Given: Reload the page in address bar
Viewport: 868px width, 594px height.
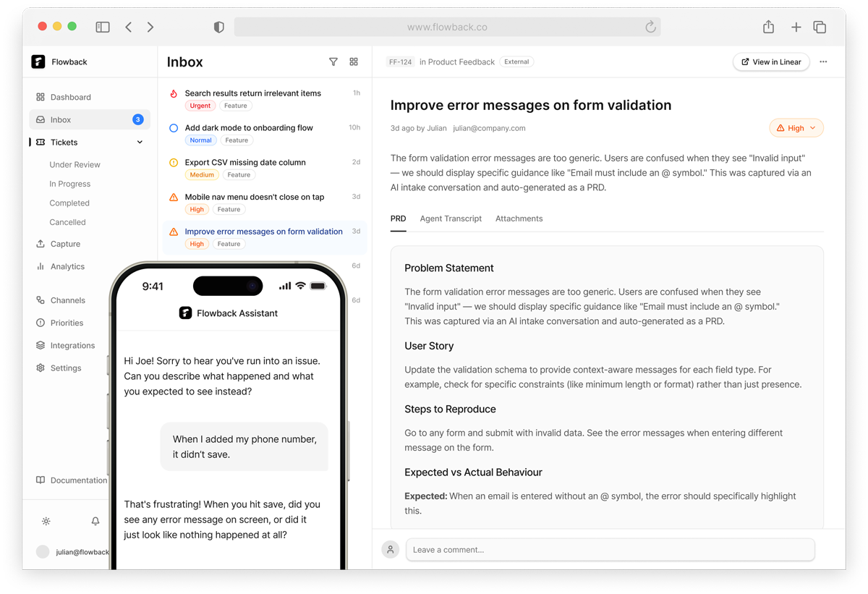Looking at the screenshot, I should point(650,27).
